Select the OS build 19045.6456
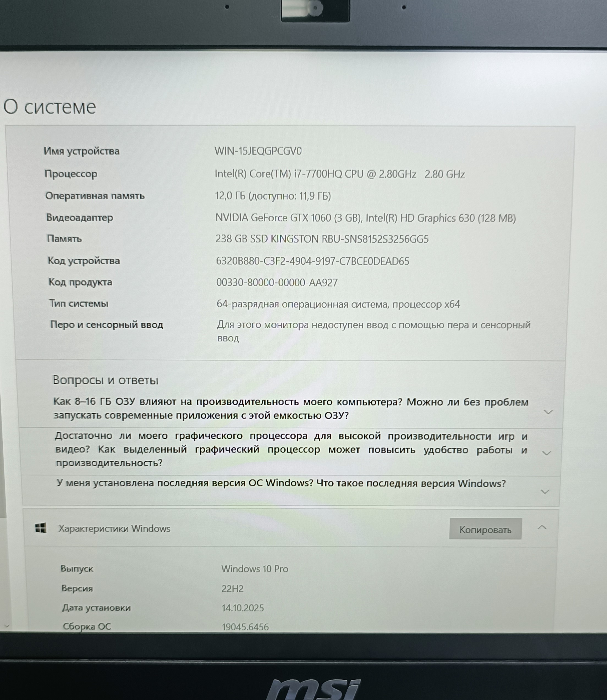 tap(245, 627)
